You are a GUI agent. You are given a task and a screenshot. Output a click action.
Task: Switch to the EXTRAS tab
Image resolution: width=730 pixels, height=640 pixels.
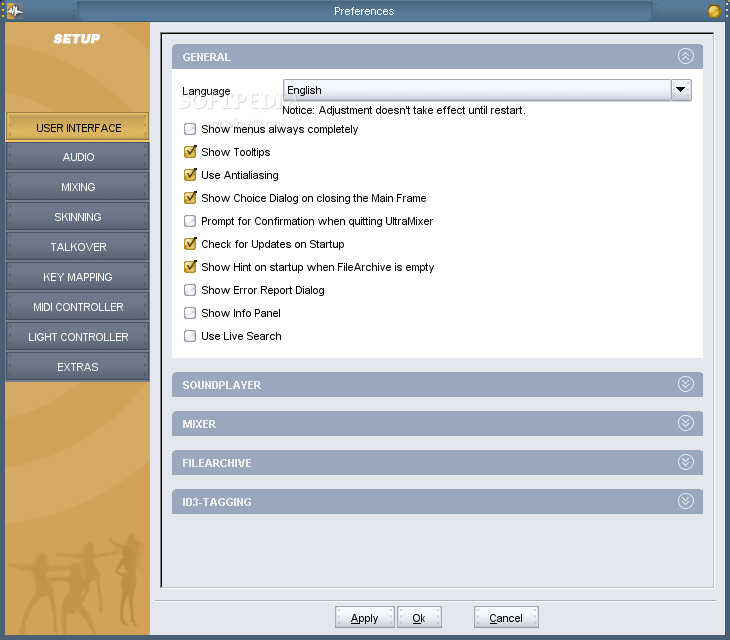point(77,367)
